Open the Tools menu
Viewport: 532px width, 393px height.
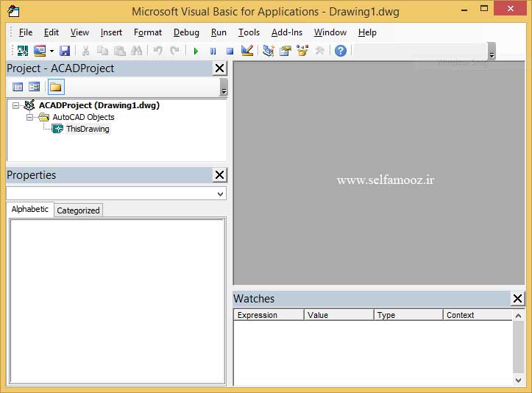pyautogui.click(x=249, y=32)
